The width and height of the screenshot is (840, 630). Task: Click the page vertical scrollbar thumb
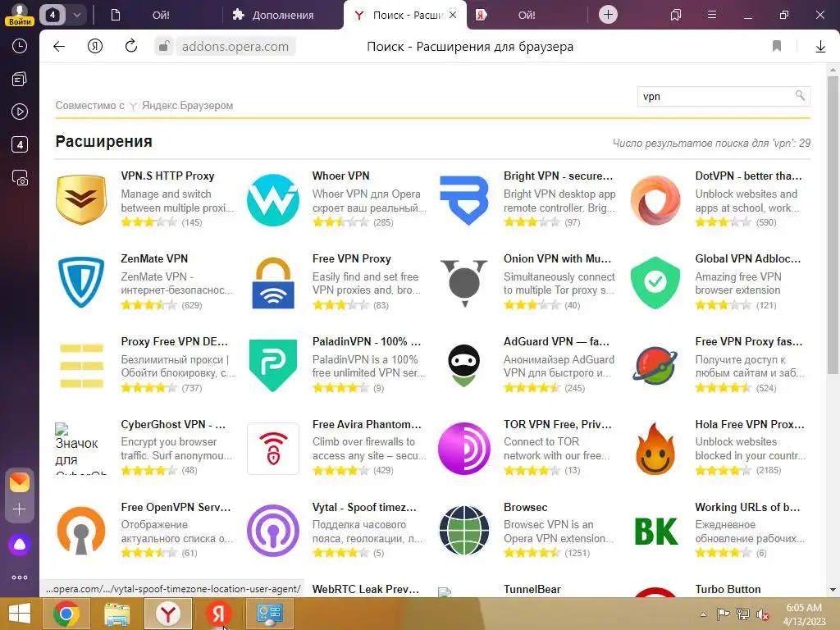pyautogui.click(x=833, y=225)
